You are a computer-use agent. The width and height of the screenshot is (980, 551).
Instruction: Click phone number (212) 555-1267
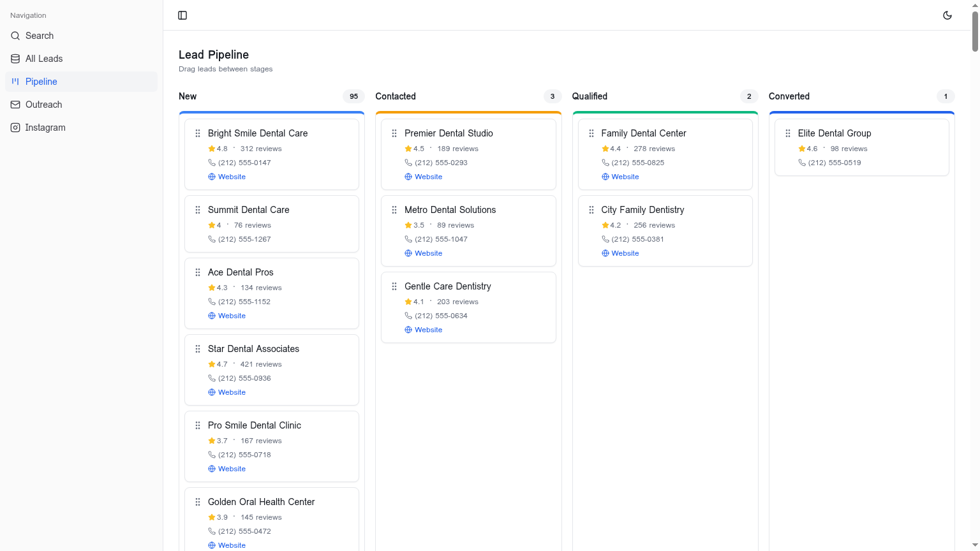pyautogui.click(x=244, y=239)
